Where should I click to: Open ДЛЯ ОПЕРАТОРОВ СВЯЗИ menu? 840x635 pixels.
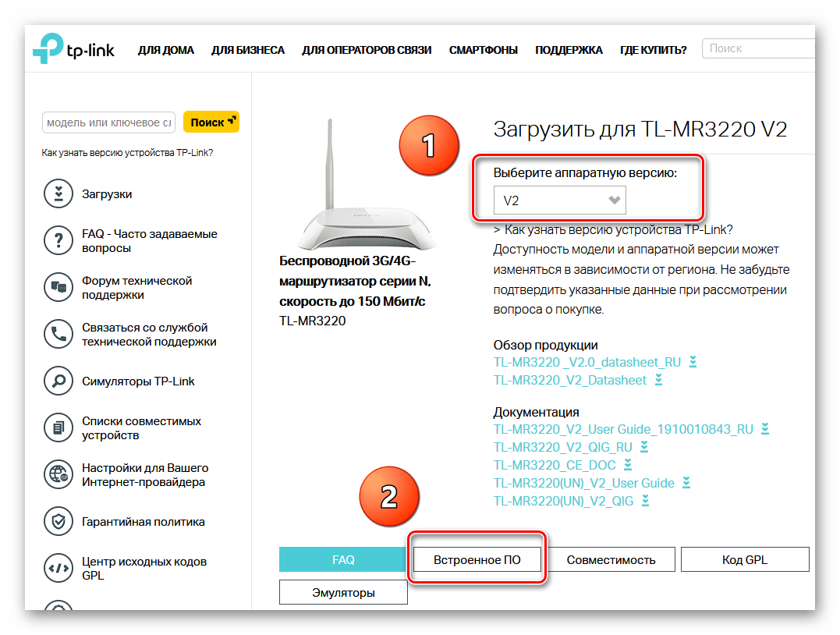[x=367, y=50]
